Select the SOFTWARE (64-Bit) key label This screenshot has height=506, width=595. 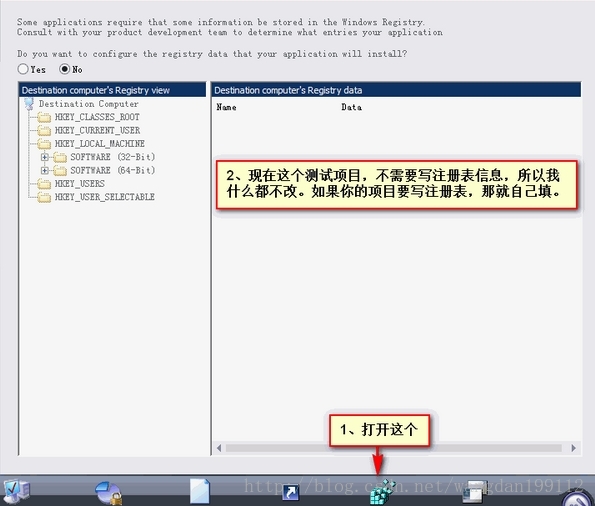coord(113,170)
